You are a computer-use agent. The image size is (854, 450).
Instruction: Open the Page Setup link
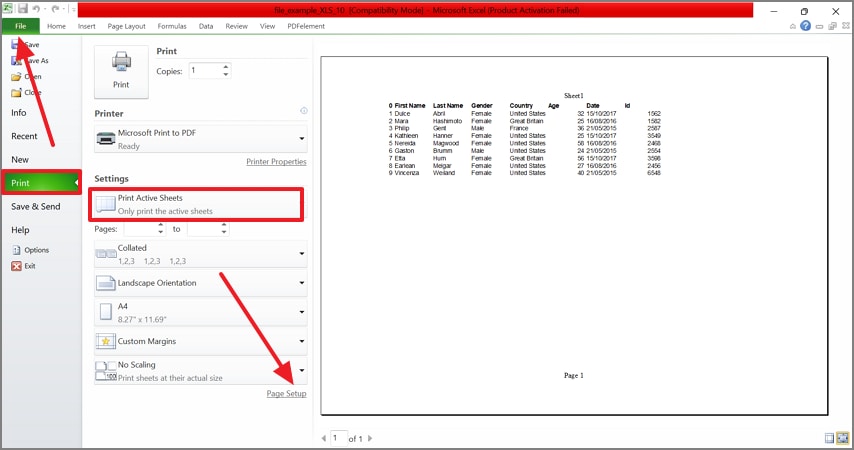286,393
